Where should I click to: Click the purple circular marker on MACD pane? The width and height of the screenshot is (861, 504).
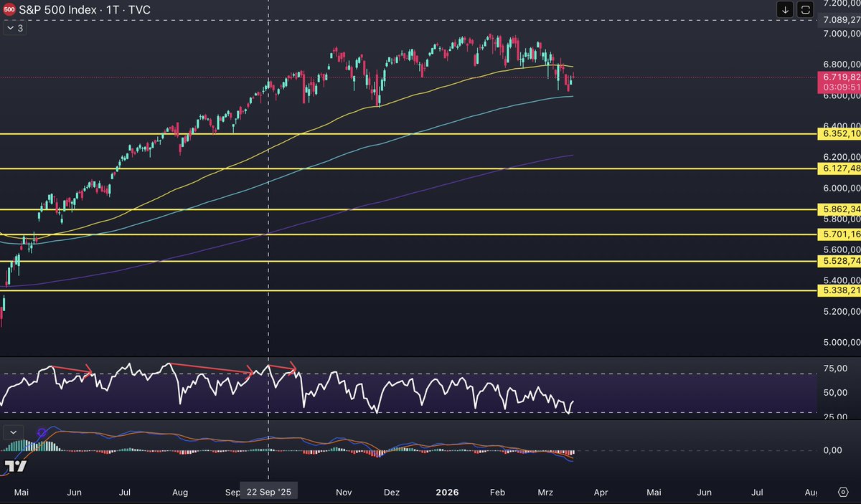coord(42,432)
